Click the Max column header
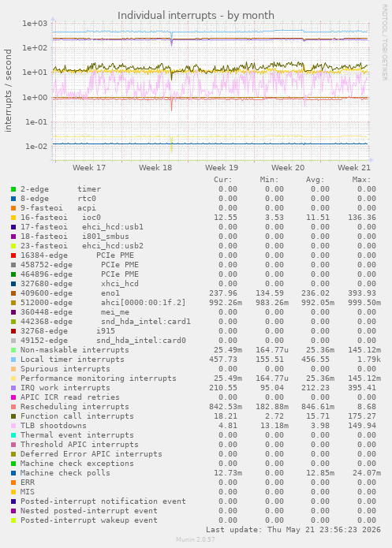The height and width of the screenshot is (548, 392). (361, 180)
